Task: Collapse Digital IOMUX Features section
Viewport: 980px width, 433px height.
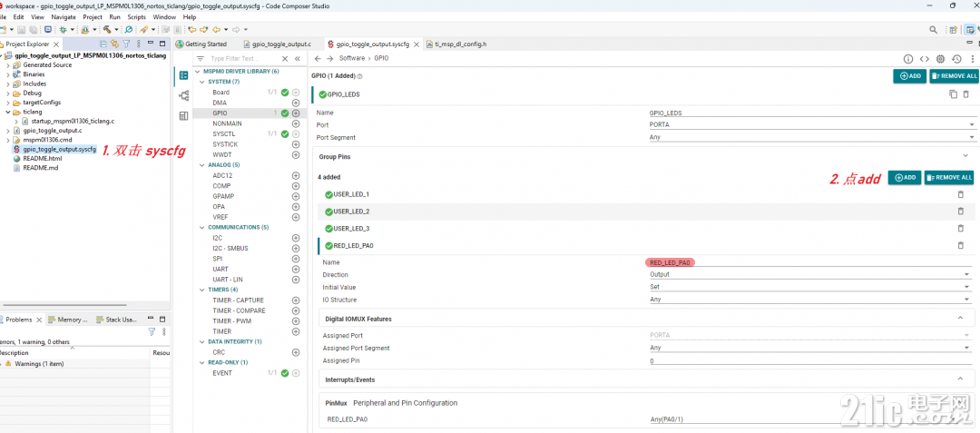Action: click(x=961, y=318)
